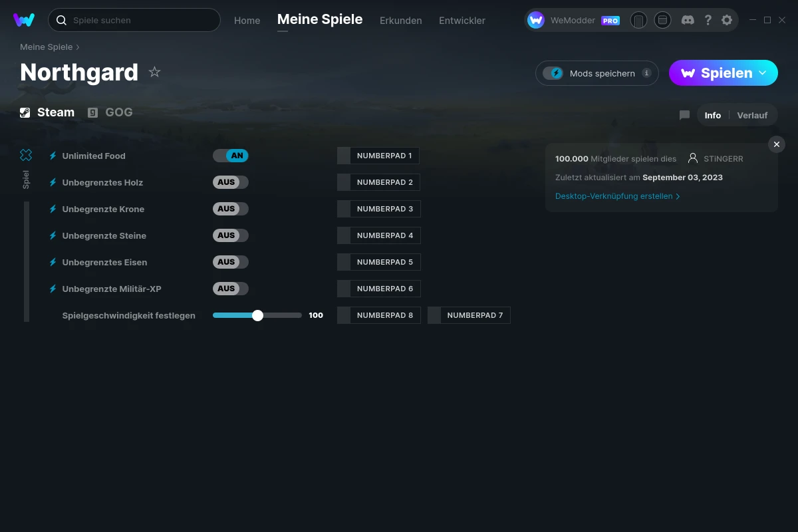Click lightning icon beside Unbegrenzte Militär-XP
Screen dimensions: 798x532
click(x=53, y=289)
